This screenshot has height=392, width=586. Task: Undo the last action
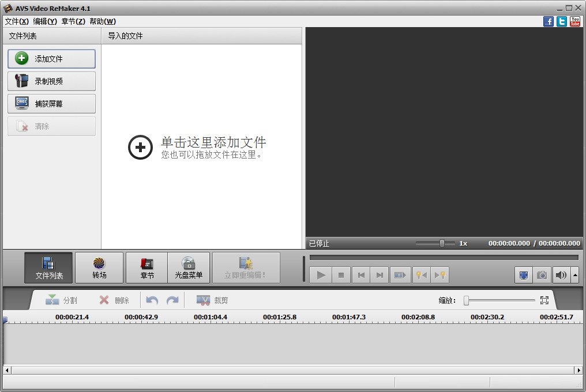coord(152,300)
